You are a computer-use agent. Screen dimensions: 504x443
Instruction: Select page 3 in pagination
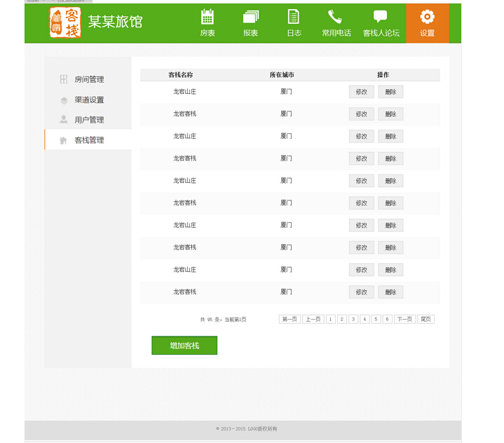coord(353,320)
